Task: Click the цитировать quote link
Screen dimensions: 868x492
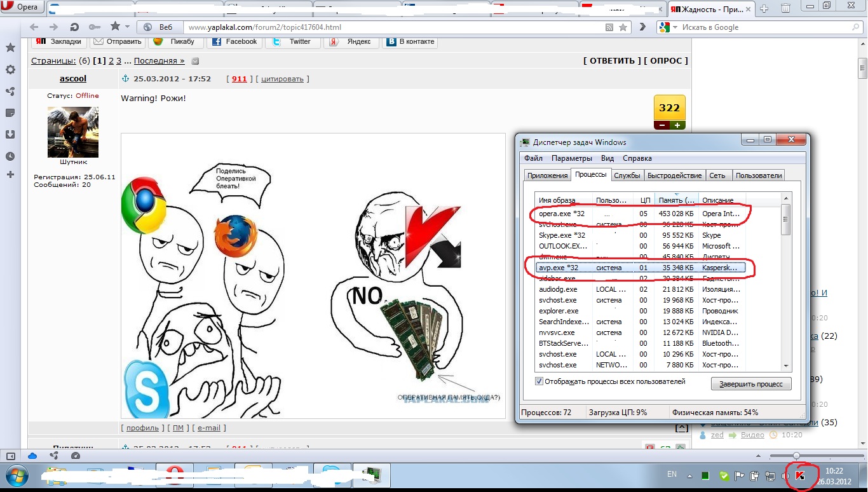Action: point(282,79)
